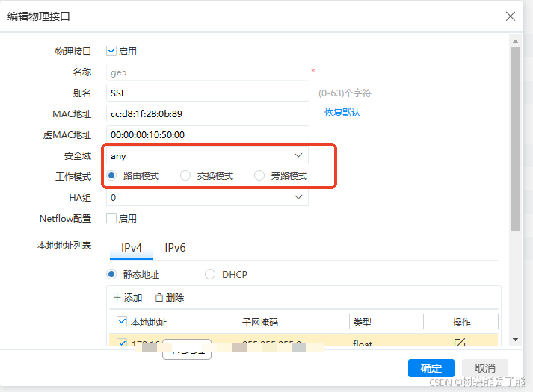Click the 删除 button with trash icon
The width and height of the screenshot is (533, 392).
(170, 298)
